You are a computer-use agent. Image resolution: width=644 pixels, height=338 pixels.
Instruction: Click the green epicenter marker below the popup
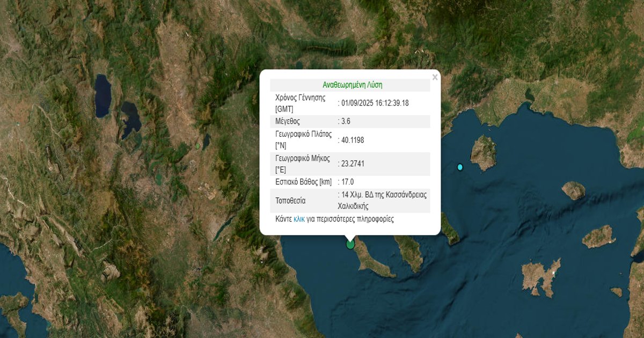point(350,245)
